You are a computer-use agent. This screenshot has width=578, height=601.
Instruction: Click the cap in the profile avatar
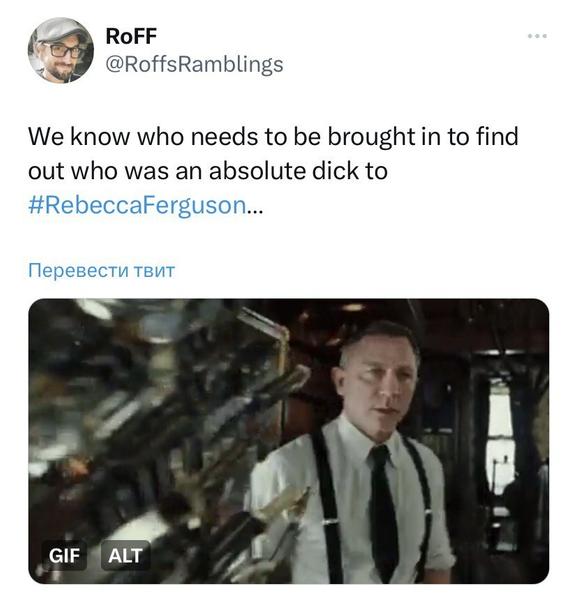[x=59, y=31]
